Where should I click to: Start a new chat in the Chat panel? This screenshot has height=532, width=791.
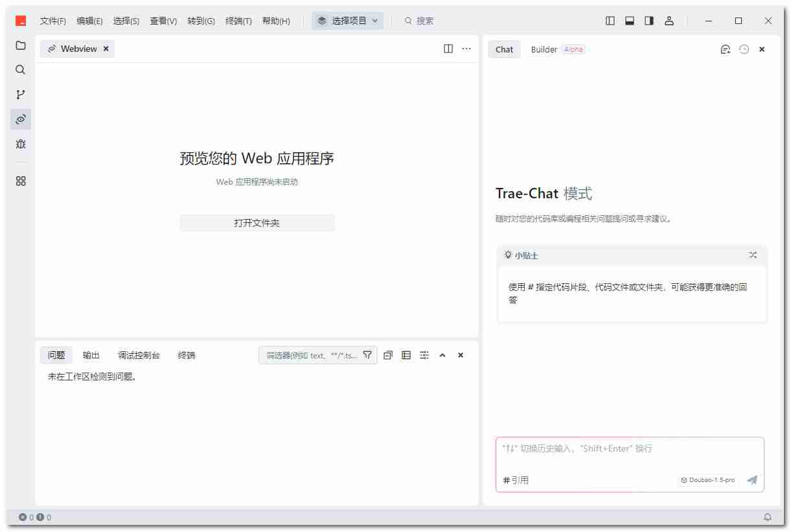[726, 49]
